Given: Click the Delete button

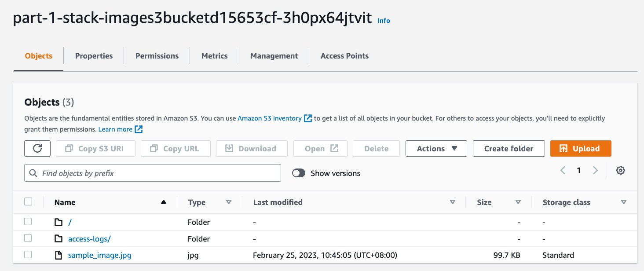Looking at the screenshot, I should [376, 149].
